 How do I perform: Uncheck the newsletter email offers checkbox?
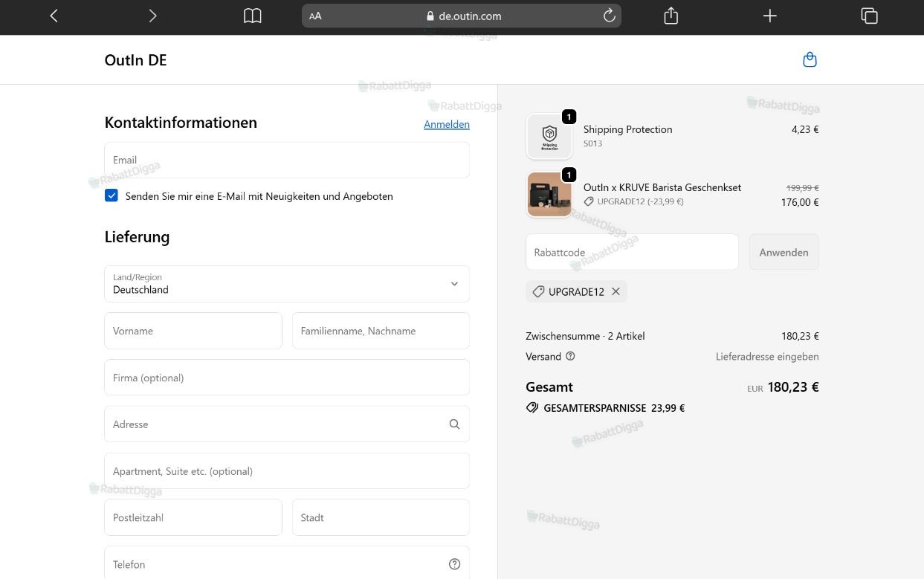[x=112, y=195]
